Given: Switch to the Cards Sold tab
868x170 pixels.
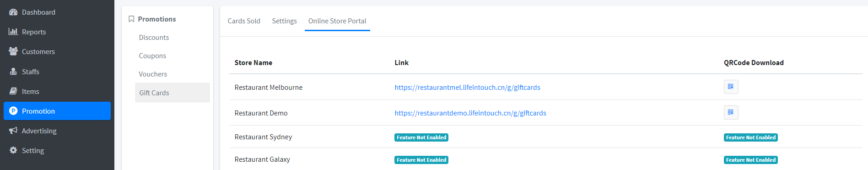Looking at the screenshot, I should (244, 21).
